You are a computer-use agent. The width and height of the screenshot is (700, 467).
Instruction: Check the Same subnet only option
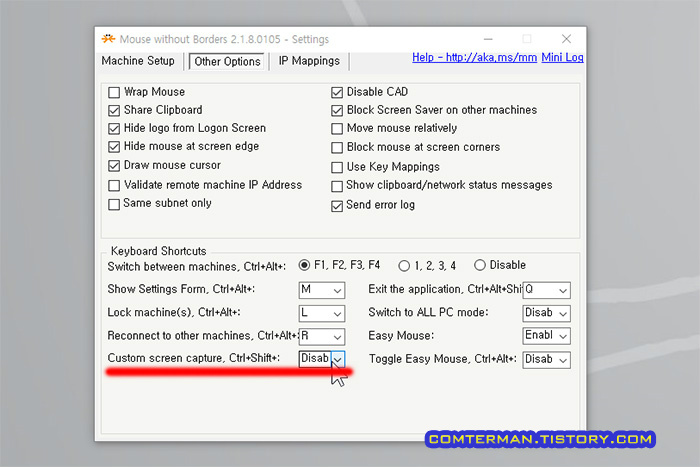(114, 204)
